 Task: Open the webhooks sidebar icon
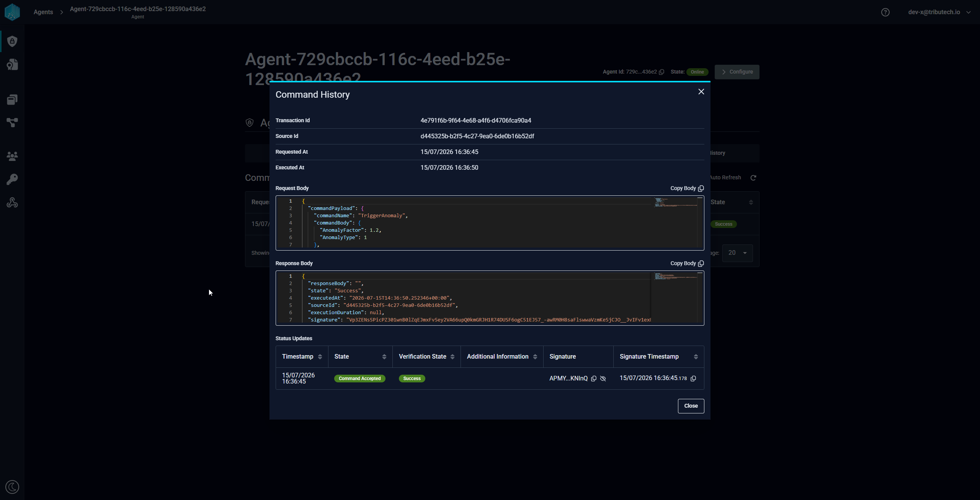pos(12,202)
